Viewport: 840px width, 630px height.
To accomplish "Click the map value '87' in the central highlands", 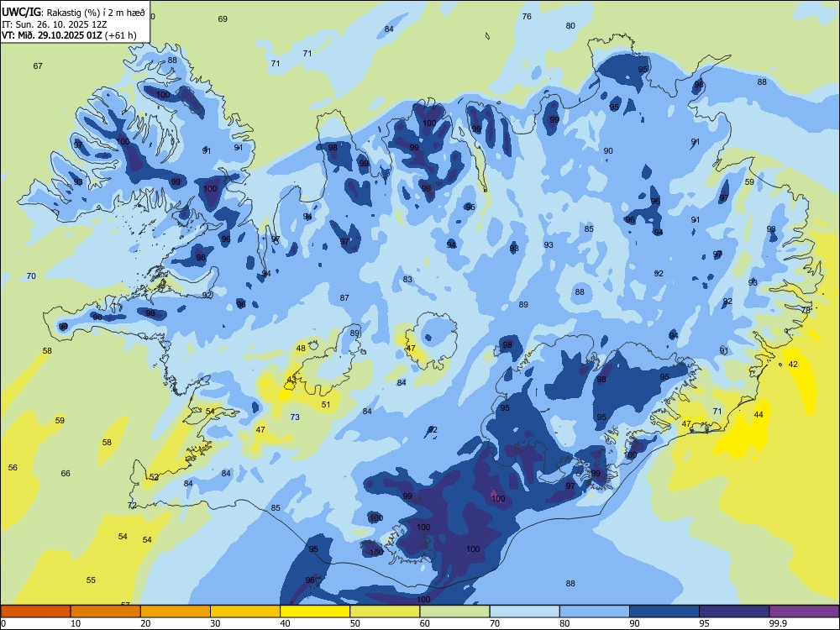I will (344, 298).
